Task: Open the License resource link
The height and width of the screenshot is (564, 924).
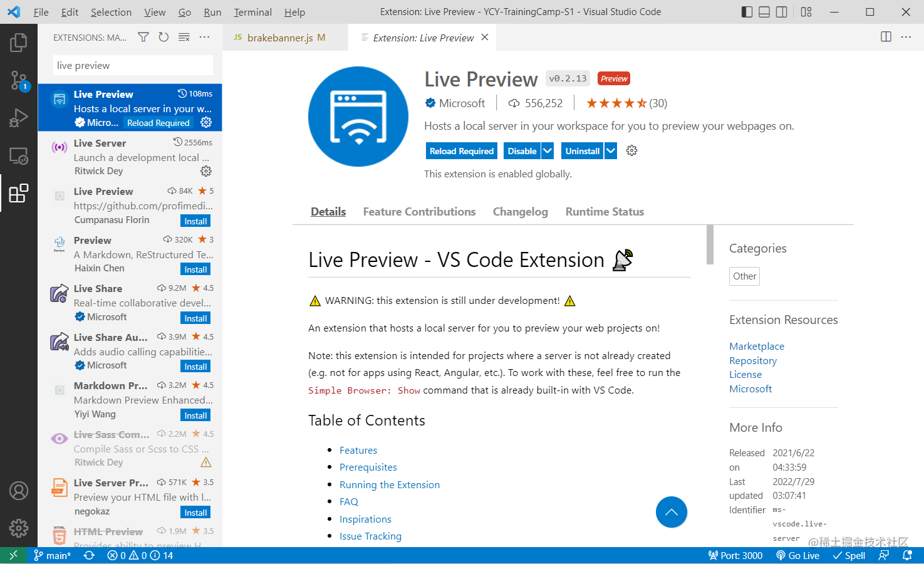Action: [x=745, y=374]
